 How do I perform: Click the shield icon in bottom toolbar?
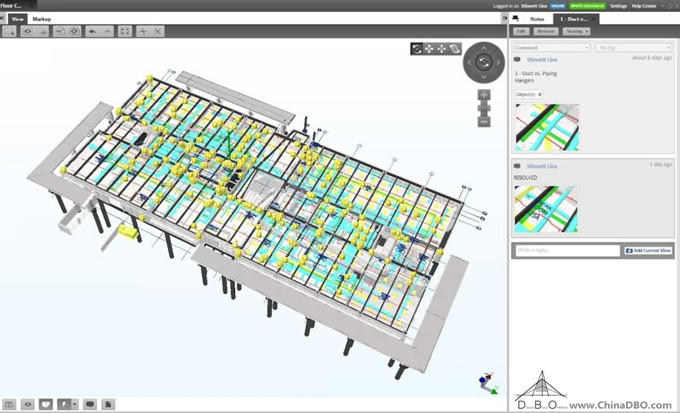[x=46, y=404]
